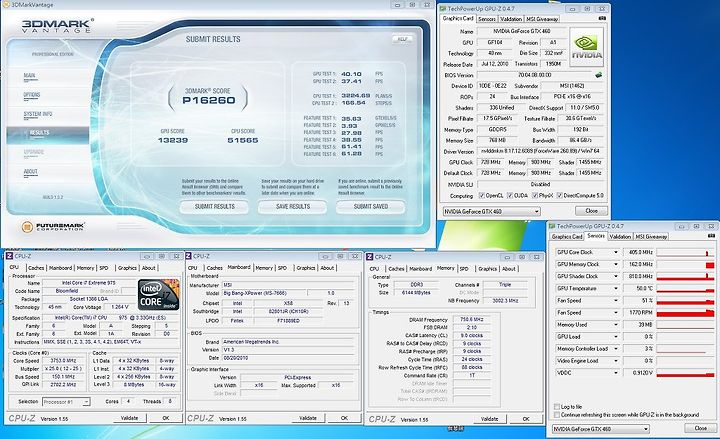Open the Sensors tab in GPU-Z Graphics Card window
Viewport: 720px width, 439px height.
pyautogui.click(x=487, y=19)
